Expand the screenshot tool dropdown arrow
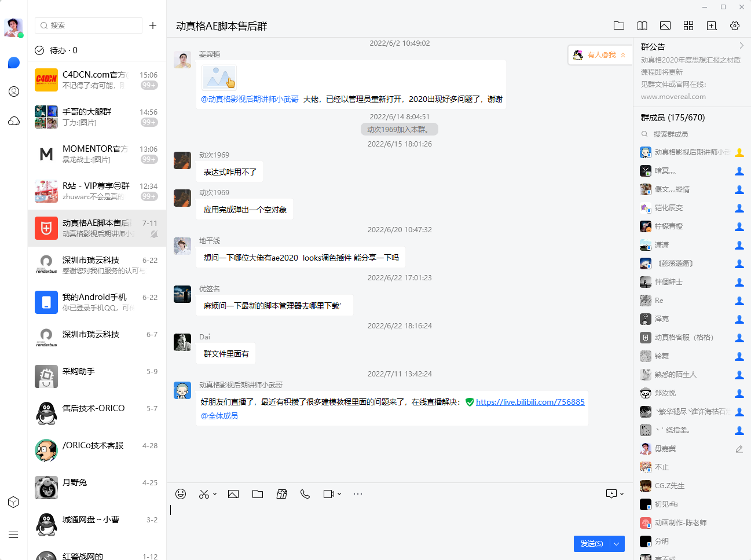Viewport: 751px width, 560px height. tap(215, 494)
